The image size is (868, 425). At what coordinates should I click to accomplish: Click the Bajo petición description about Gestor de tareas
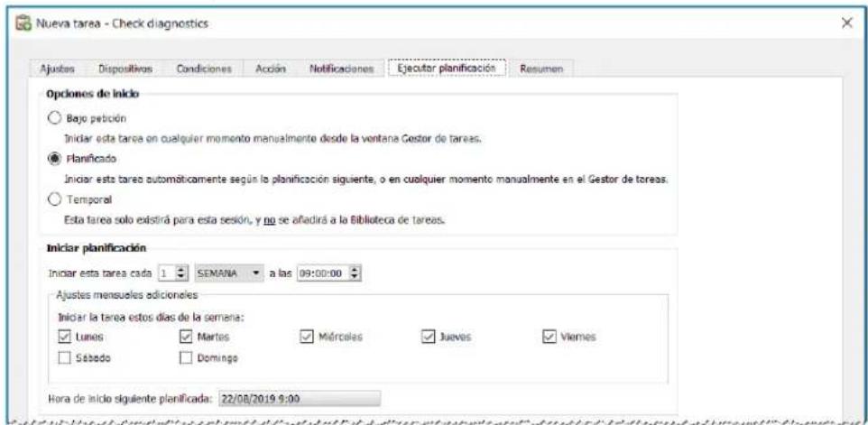[x=272, y=139]
